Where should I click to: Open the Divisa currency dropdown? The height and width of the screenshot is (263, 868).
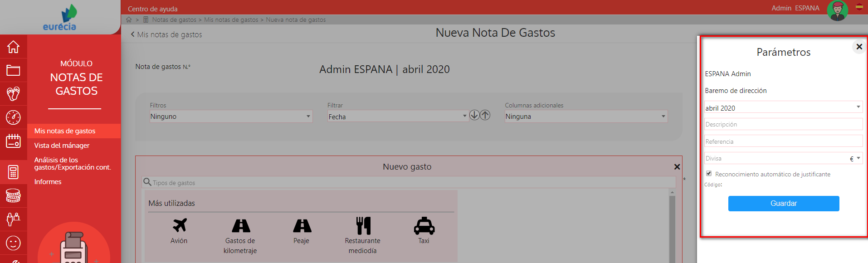point(783,158)
